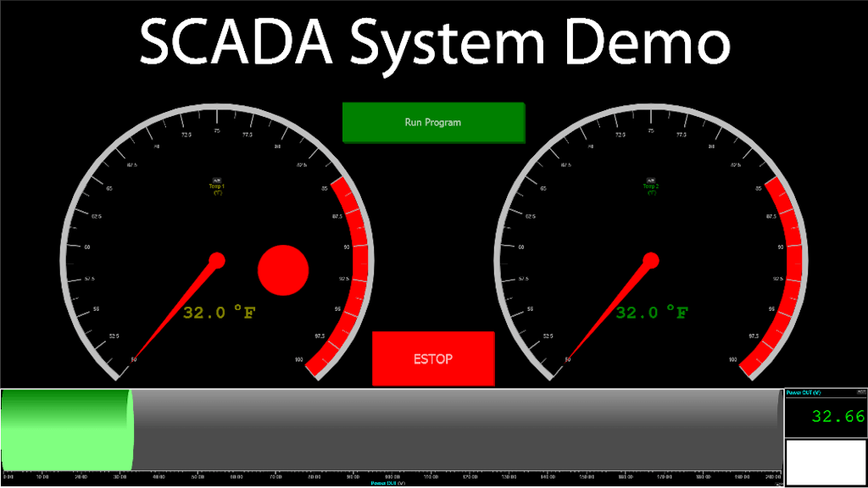
Task: Click the small icon above Temp 2 label
Action: pos(650,180)
